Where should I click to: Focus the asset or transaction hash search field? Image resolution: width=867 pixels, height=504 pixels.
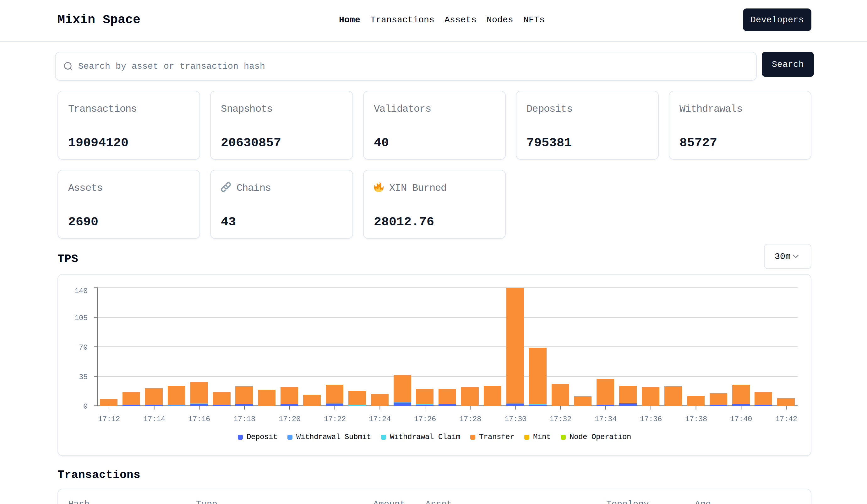406,66
